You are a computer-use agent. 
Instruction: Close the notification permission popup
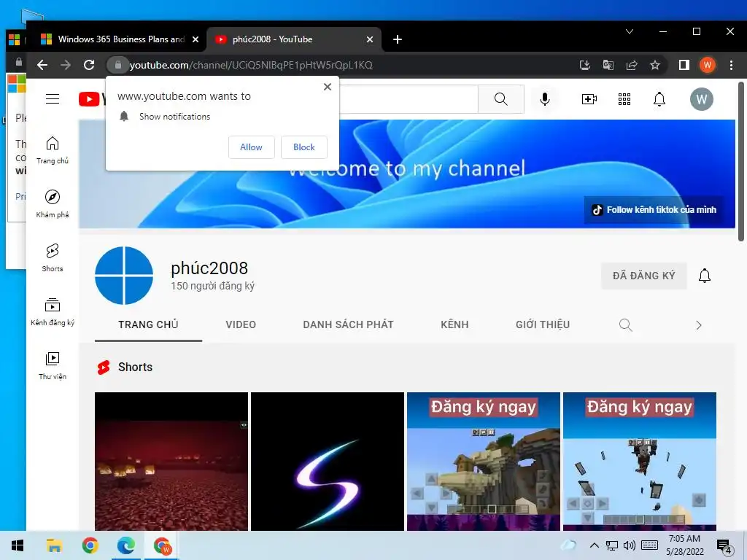tap(328, 87)
